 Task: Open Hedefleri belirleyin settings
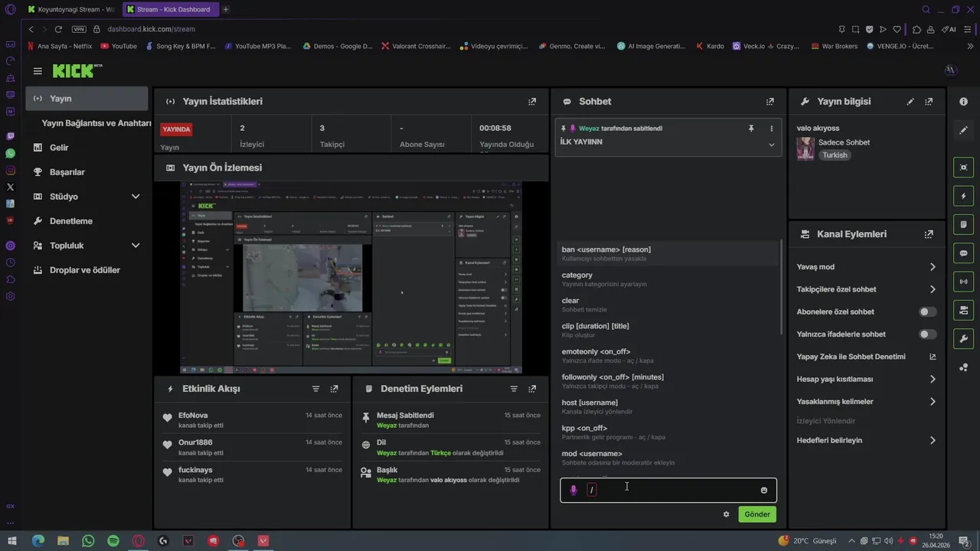tap(866, 440)
